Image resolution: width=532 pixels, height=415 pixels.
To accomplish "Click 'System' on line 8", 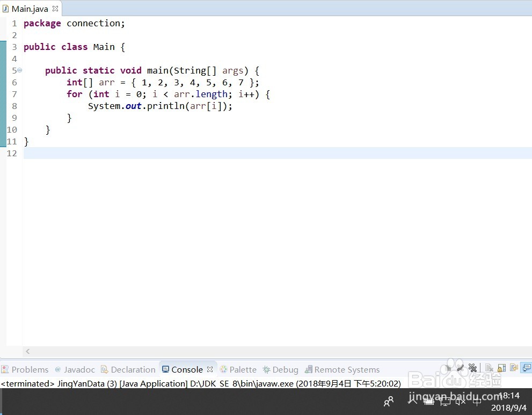I will (104, 106).
